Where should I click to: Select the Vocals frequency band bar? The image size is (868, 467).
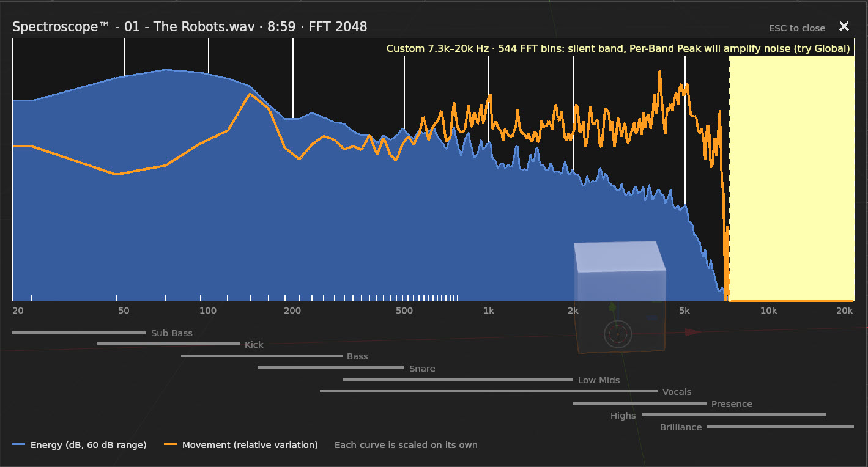tap(489, 391)
